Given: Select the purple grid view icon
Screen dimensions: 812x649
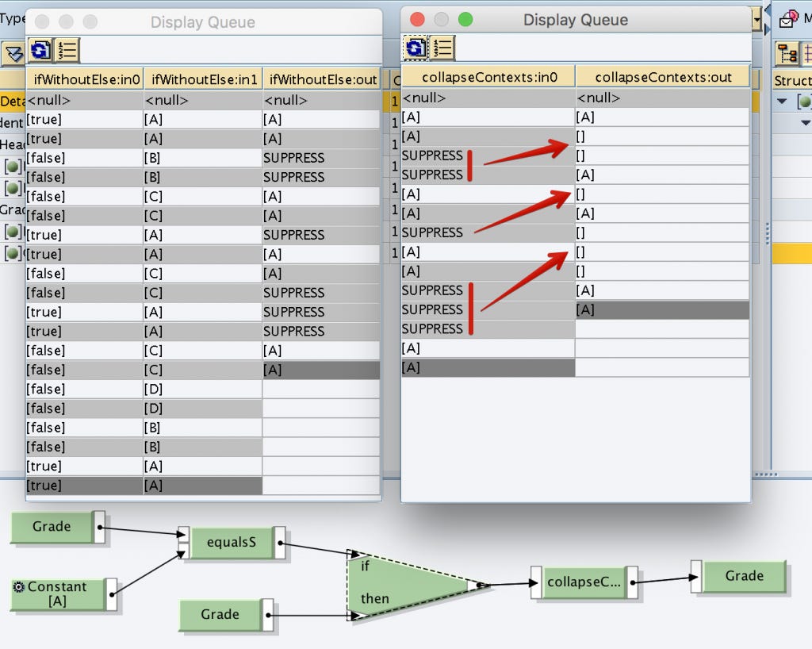Looking at the screenshot, I should 806,53.
